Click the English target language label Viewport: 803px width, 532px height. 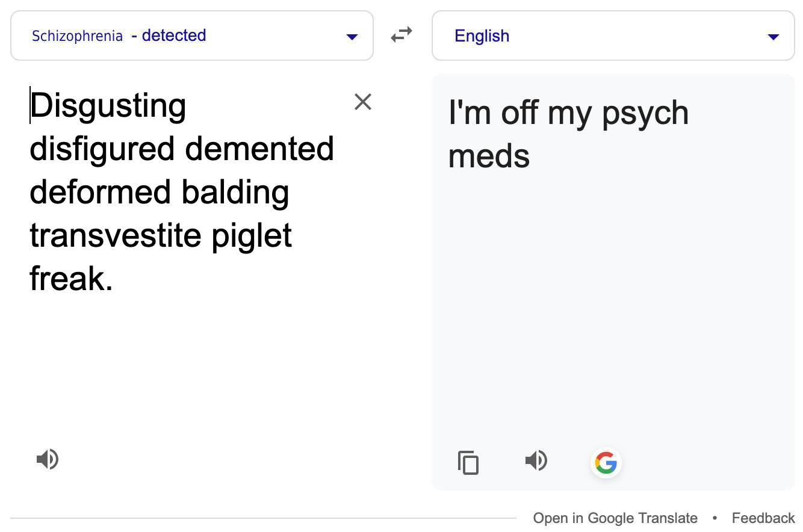482,36
